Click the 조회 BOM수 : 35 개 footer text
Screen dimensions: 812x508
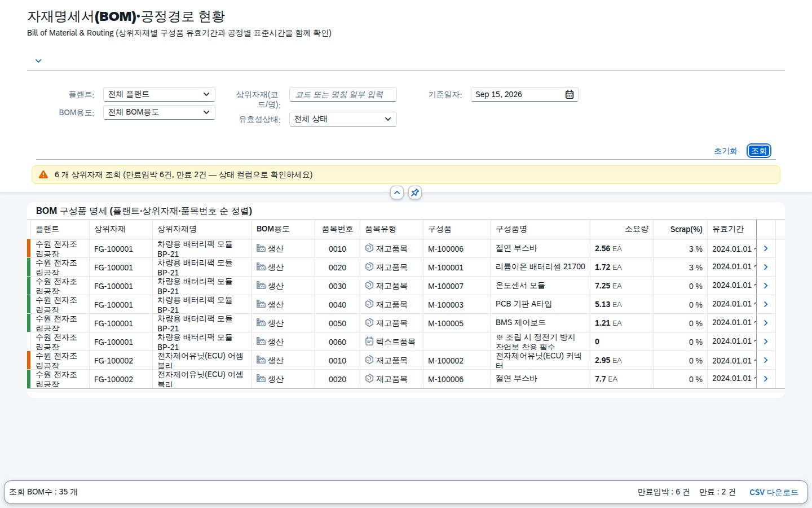coord(43,492)
